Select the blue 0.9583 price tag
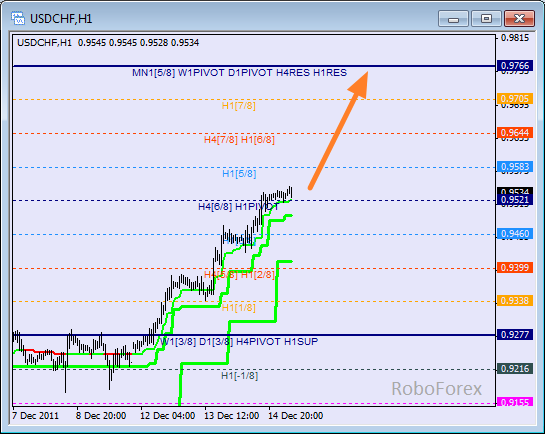545x434 pixels. tap(515, 166)
